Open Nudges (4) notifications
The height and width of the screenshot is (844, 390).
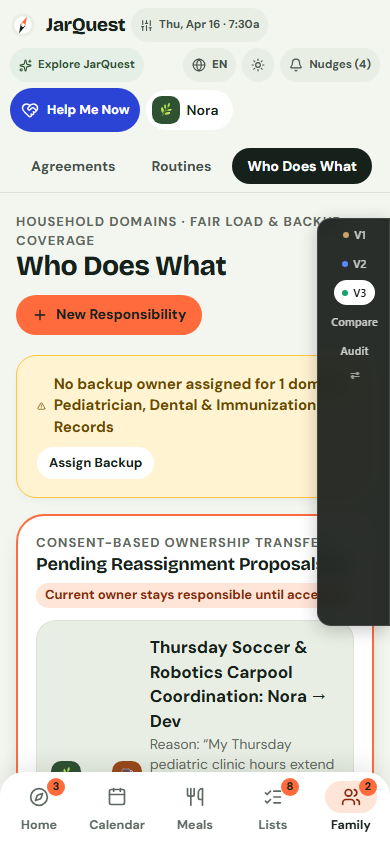[330, 65]
